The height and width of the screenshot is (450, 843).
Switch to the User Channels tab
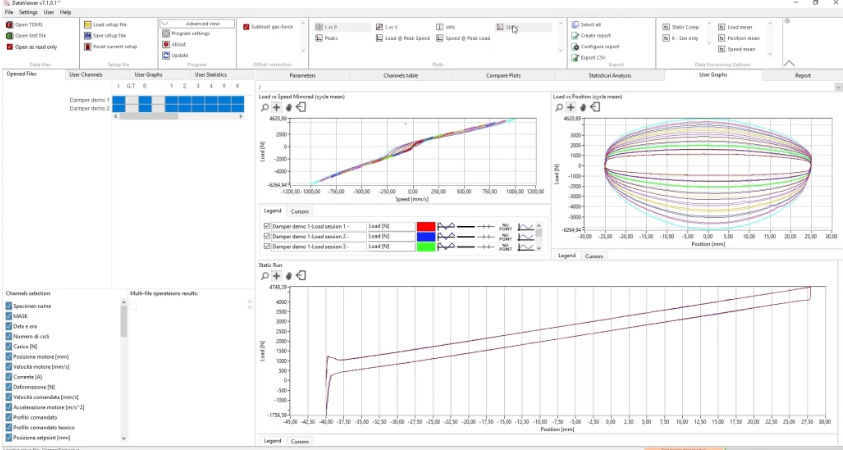[86, 75]
